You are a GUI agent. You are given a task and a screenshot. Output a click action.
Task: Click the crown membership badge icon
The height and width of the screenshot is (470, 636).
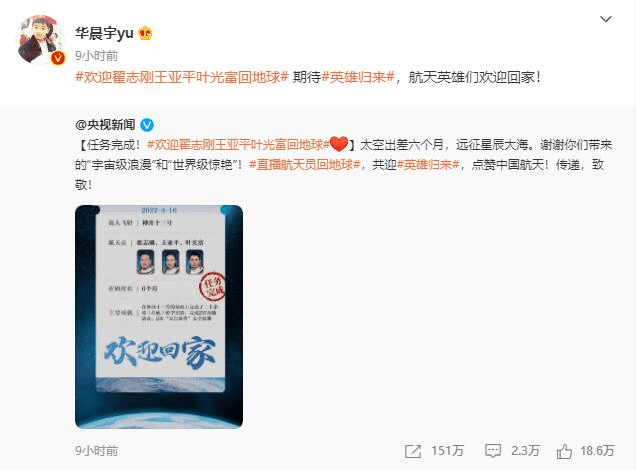click(x=145, y=33)
